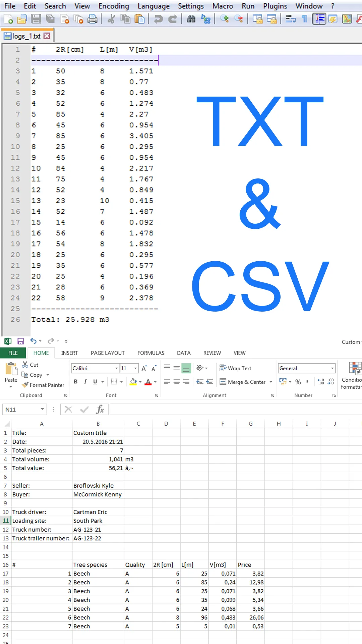Open Find binoculars icon in Notepad++
Screen dimensions: 362x644
click(x=191, y=19)
